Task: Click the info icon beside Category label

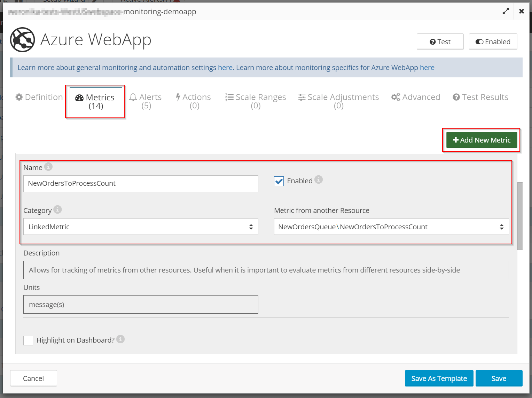Action: 58,209
